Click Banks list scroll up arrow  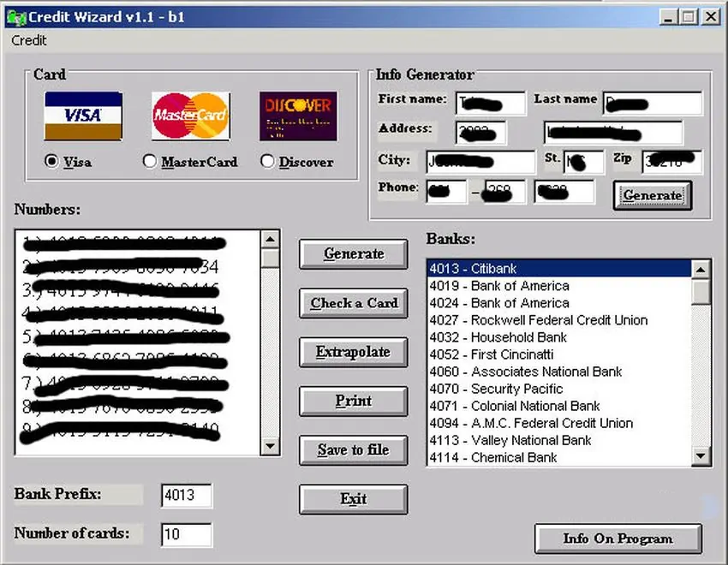click(701, 269)
